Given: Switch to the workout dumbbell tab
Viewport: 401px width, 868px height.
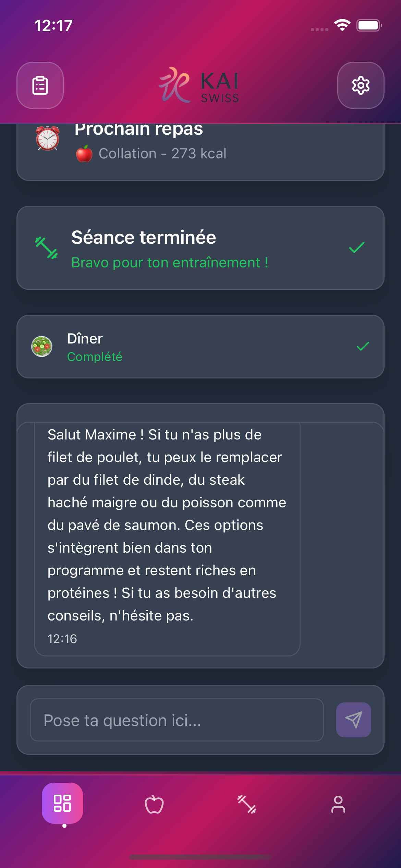Looking at the screenshot, I should 247,804.
